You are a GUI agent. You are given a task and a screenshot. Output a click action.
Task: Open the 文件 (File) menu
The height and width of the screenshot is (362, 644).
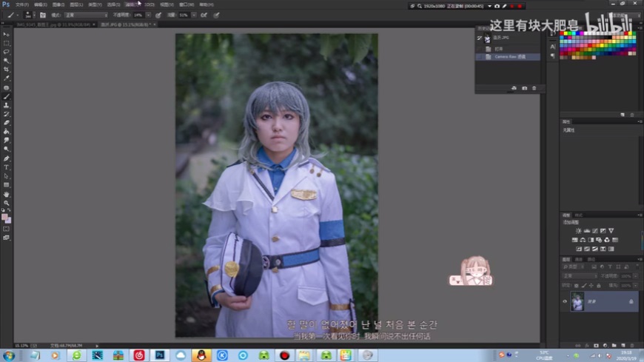(x=21, y=4)
